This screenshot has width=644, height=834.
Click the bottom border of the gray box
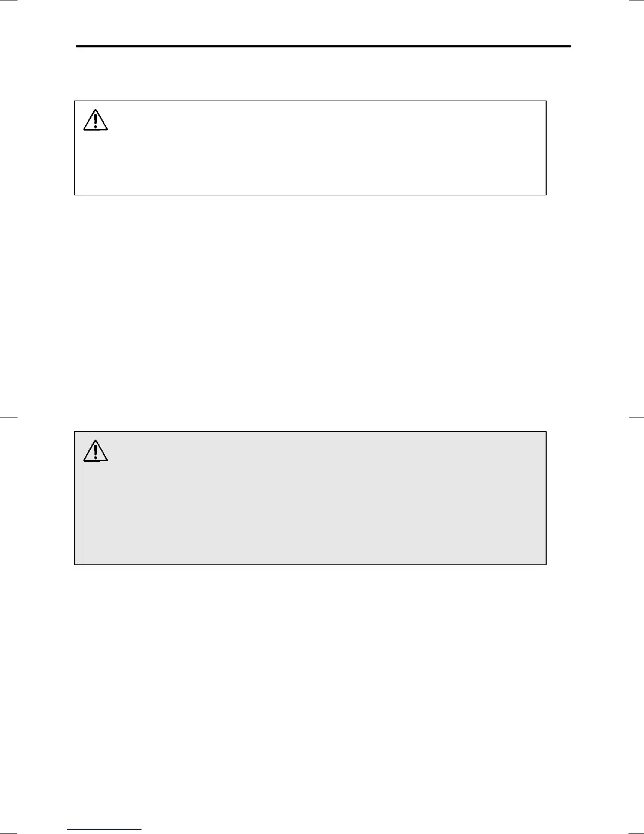point(310,564)
